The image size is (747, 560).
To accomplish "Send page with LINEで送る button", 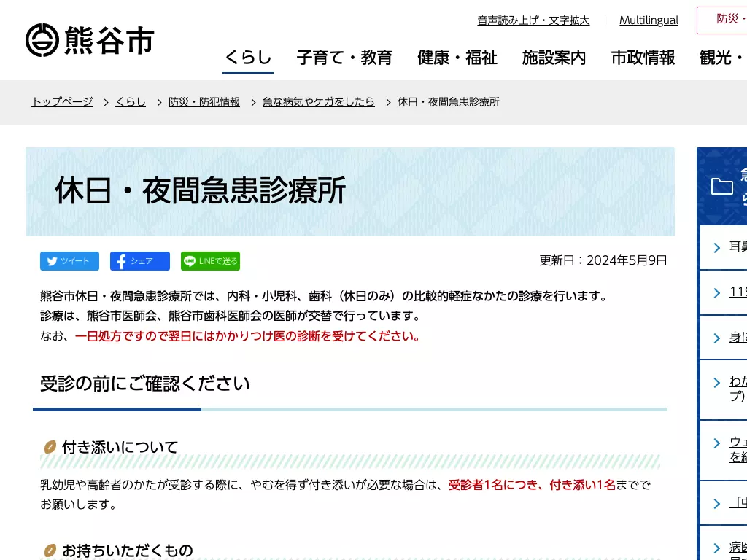I will click(x=211, y=261).
